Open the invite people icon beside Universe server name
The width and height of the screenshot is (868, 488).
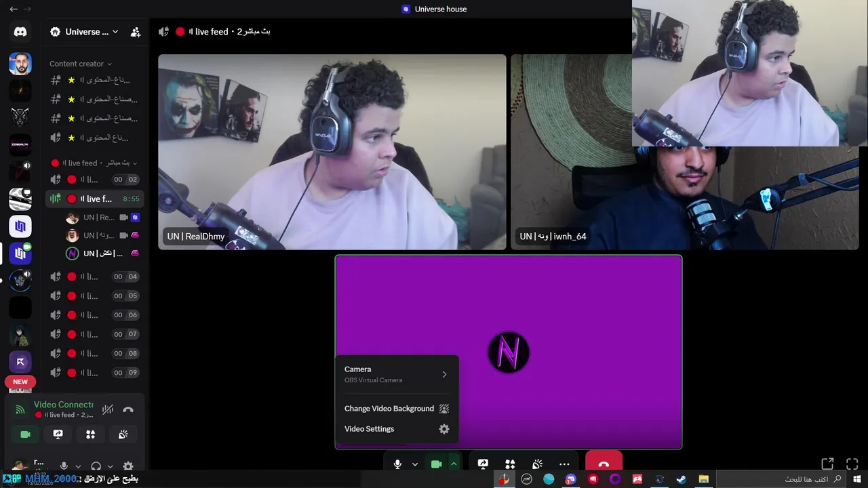click(136, 32)
